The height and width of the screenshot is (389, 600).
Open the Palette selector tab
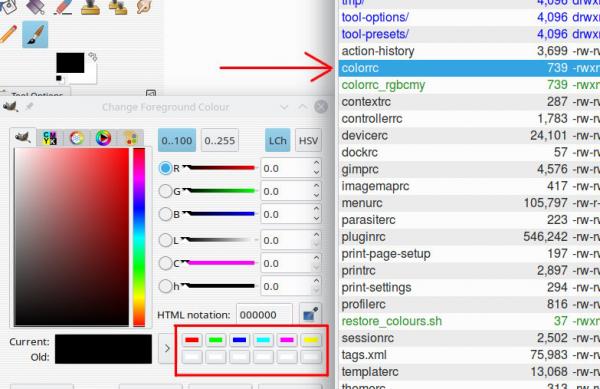130,138
